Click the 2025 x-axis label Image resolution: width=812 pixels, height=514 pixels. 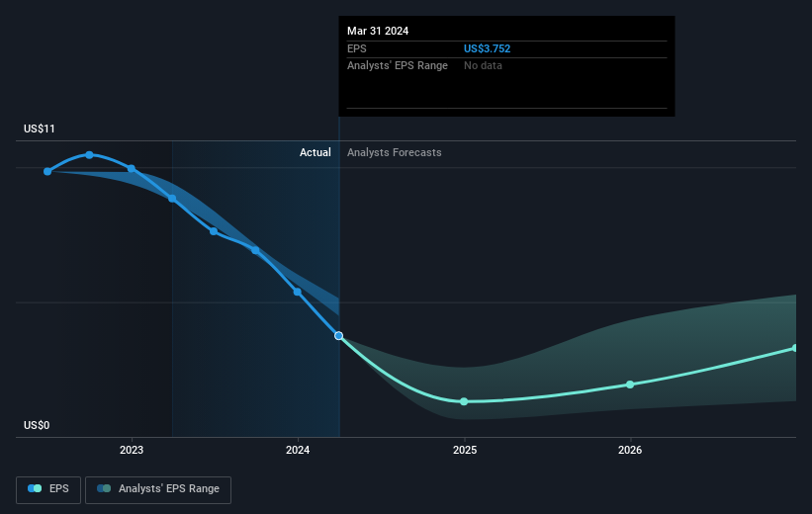point(465,450)
